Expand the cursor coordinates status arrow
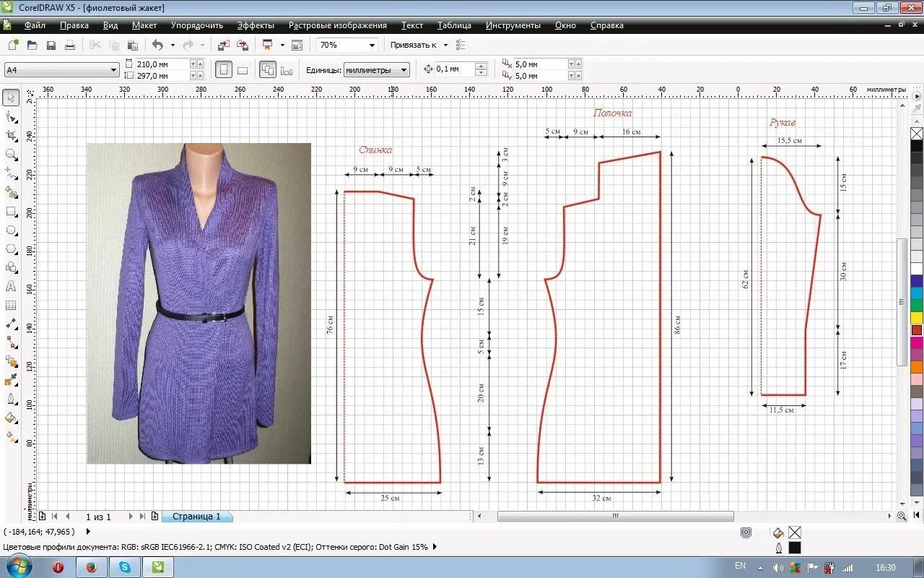 point(88,532)
